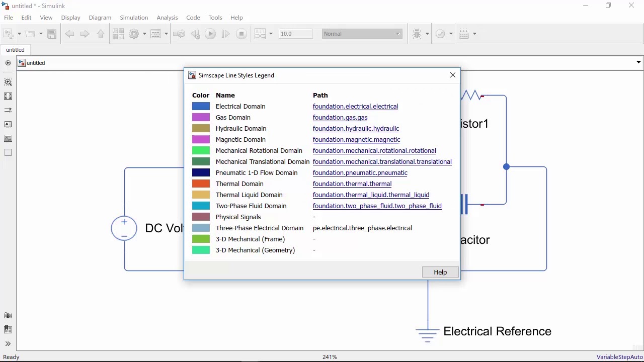The height and width of the screenshot is (362, 644).
Task: Select the Image palette tool
Action: click(8, 138)
